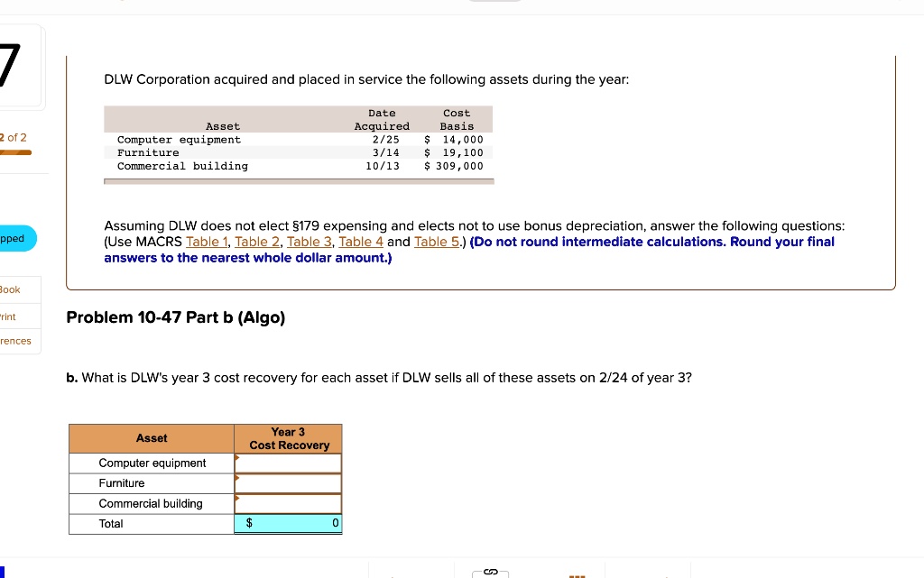
Task: Open the MACRS Table 5 link
Action: pos(437,242)
